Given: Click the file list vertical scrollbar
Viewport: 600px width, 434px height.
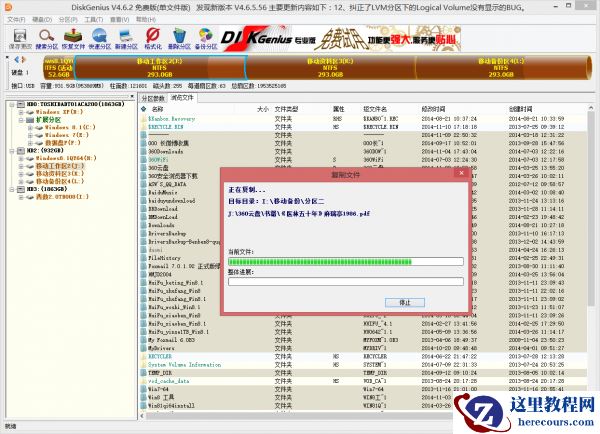Looking at the screenshot, I should 590,207.
